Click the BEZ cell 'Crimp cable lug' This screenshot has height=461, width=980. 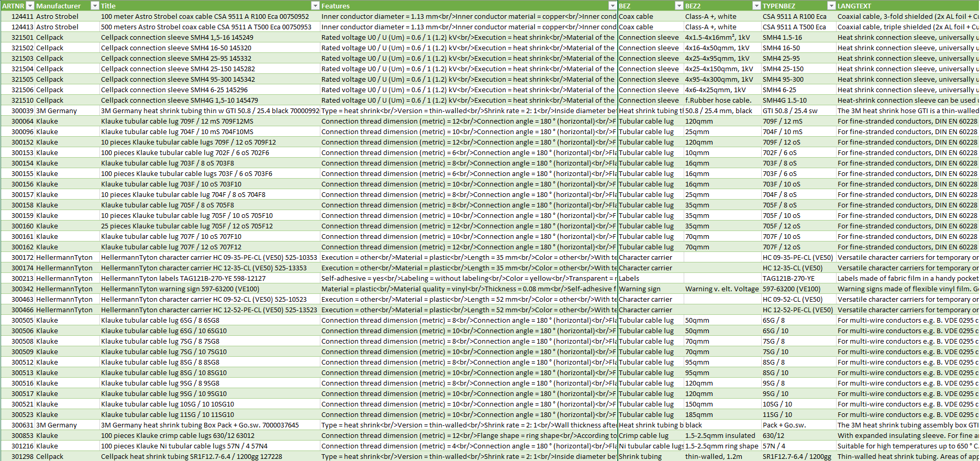point(651,435)
